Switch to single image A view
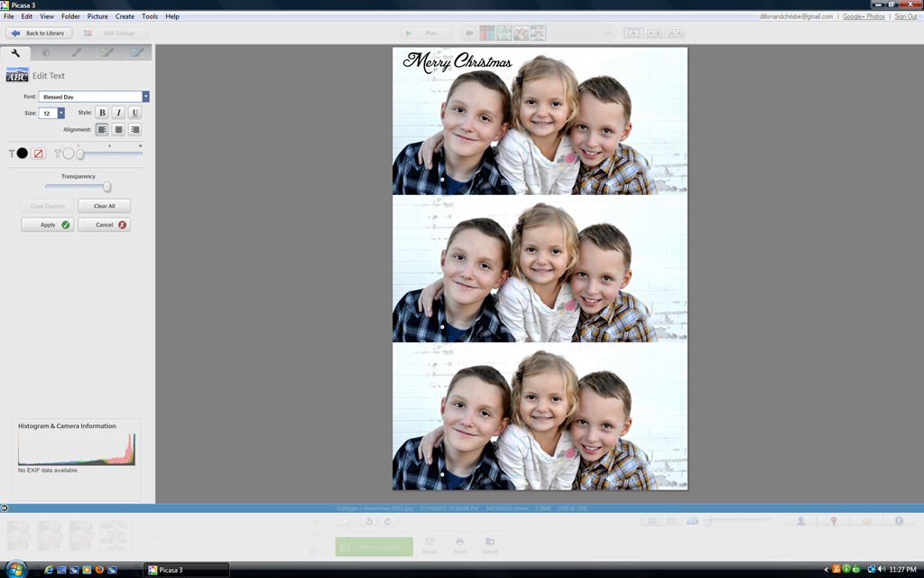The width and height of the screenshot is (924, 578). click(x=633, y=33)
